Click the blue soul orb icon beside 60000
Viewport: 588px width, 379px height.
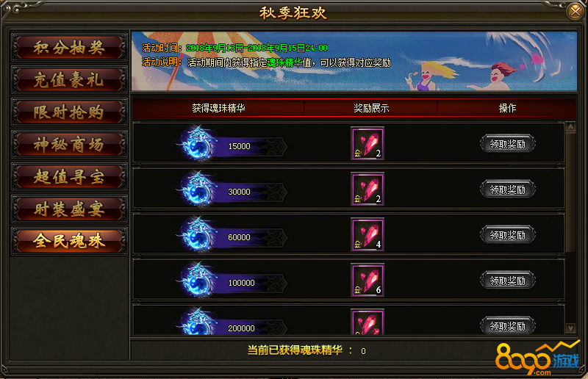point(198,235)
